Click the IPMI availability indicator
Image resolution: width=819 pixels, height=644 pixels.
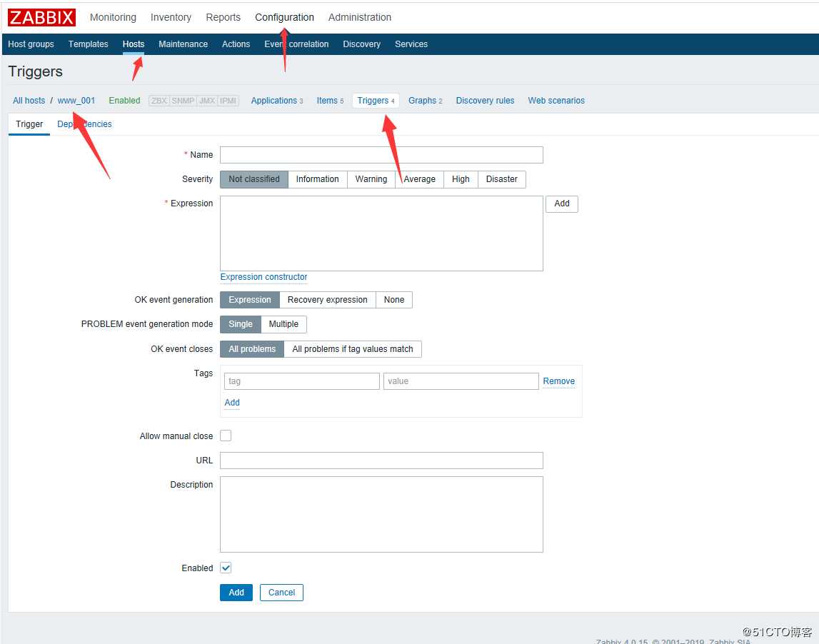tap(228, 101)
